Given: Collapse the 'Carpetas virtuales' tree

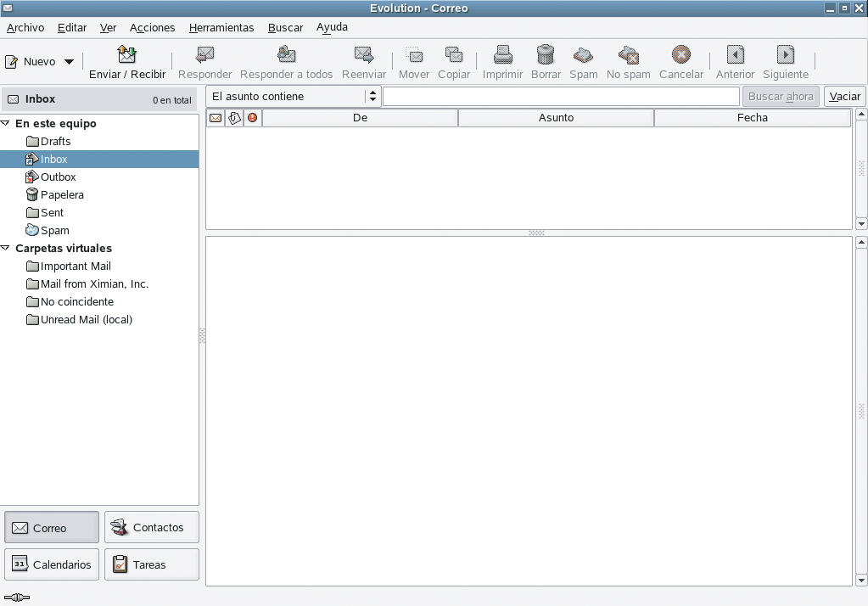Looking at the screenshot, I should [6, 248].
